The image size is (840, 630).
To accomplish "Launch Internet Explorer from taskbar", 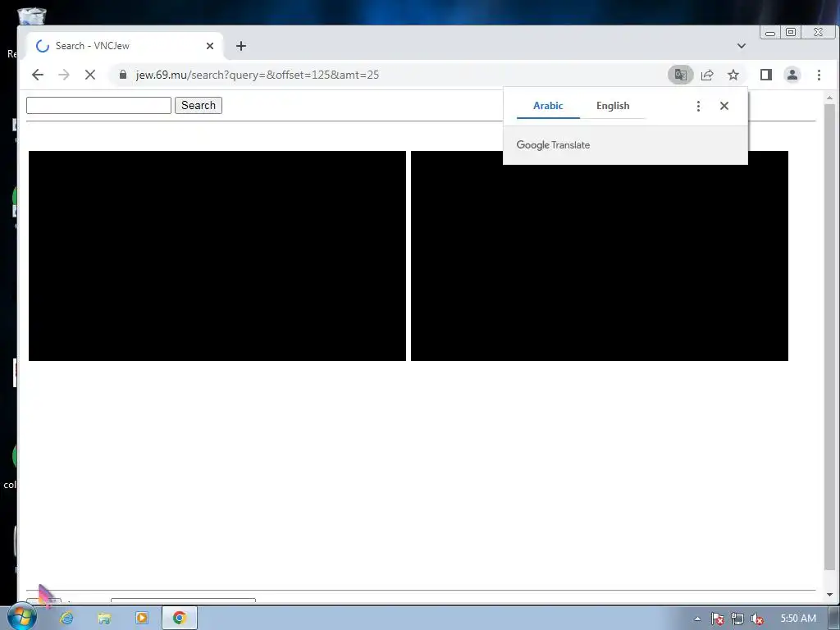I will [67, 619].
